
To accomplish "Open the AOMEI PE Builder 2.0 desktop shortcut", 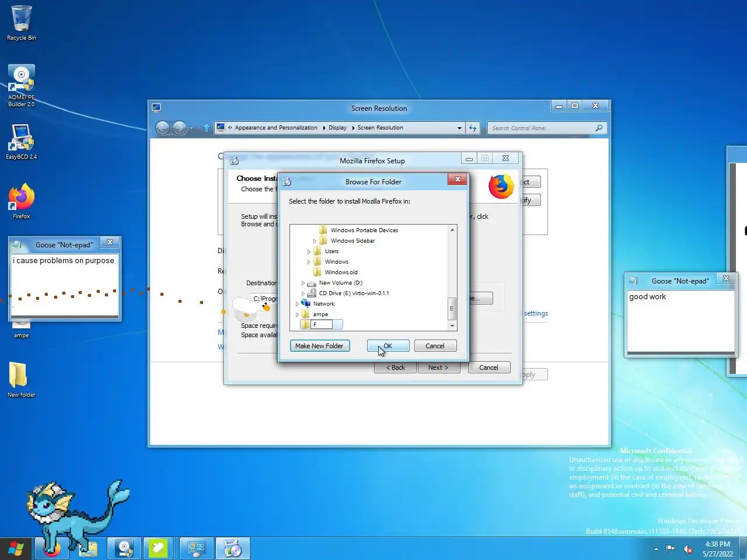I will (x=21, y=86).
